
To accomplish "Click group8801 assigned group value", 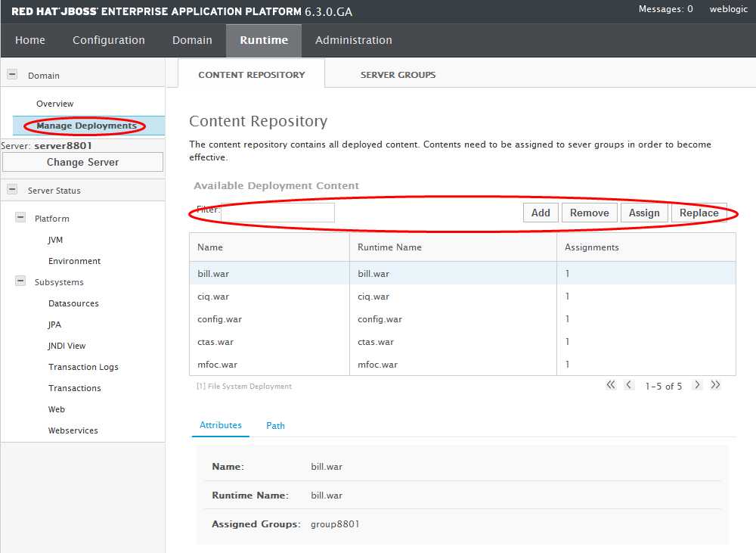I will point(335,524).
